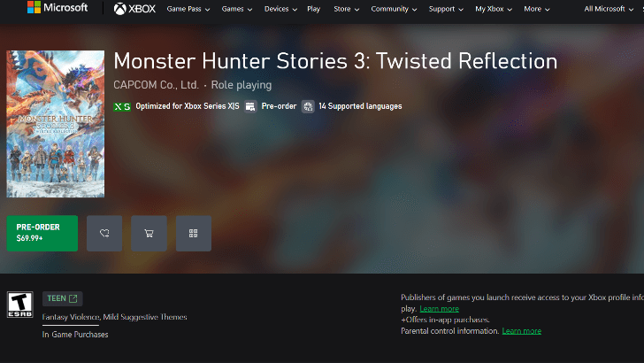The height and width of the screenshot is (363, 644).
Task: Follow parental control Learn more link
Action: tap(522, 331)
